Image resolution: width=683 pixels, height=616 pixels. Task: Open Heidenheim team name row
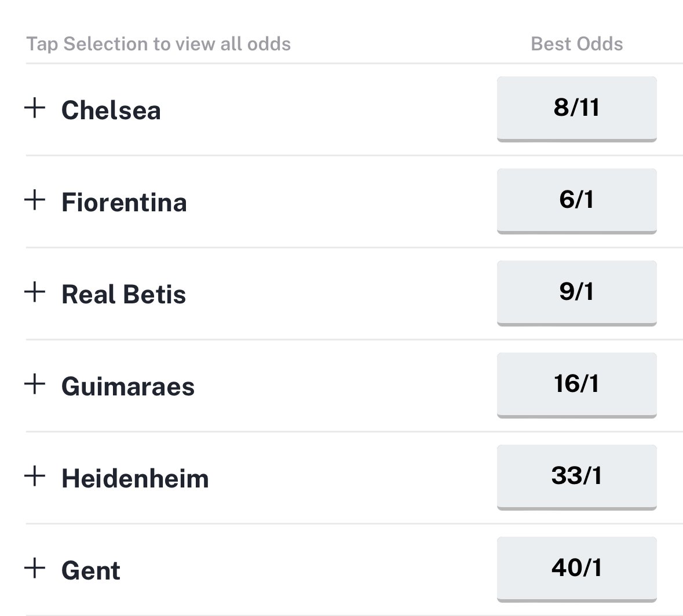pos(135,479)
